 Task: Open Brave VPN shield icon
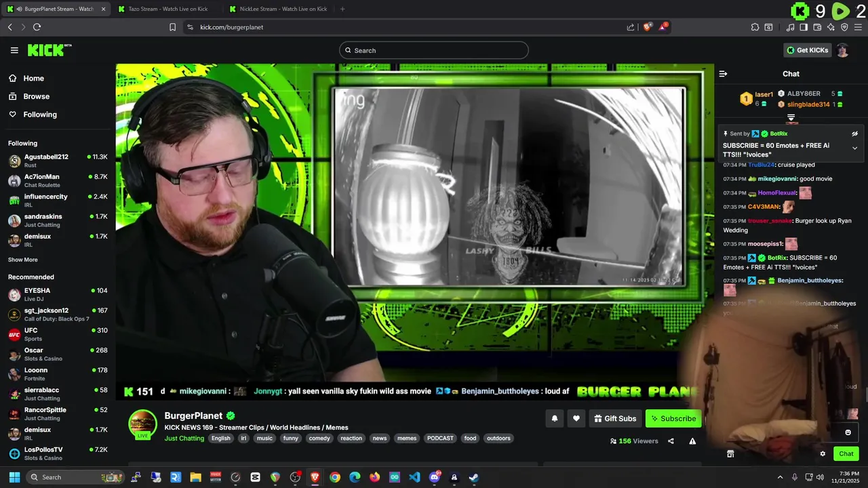tap(844, 27)
